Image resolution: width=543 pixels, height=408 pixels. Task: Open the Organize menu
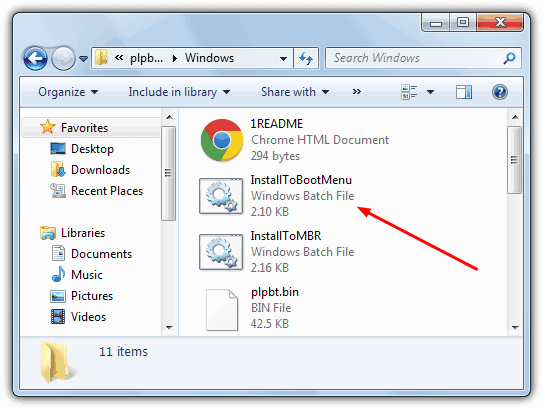point(68,92)
